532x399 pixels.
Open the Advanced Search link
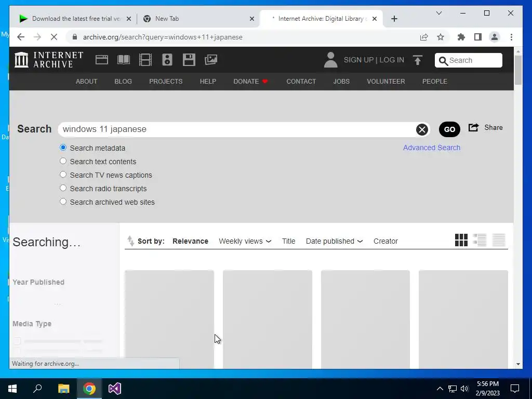432,148
